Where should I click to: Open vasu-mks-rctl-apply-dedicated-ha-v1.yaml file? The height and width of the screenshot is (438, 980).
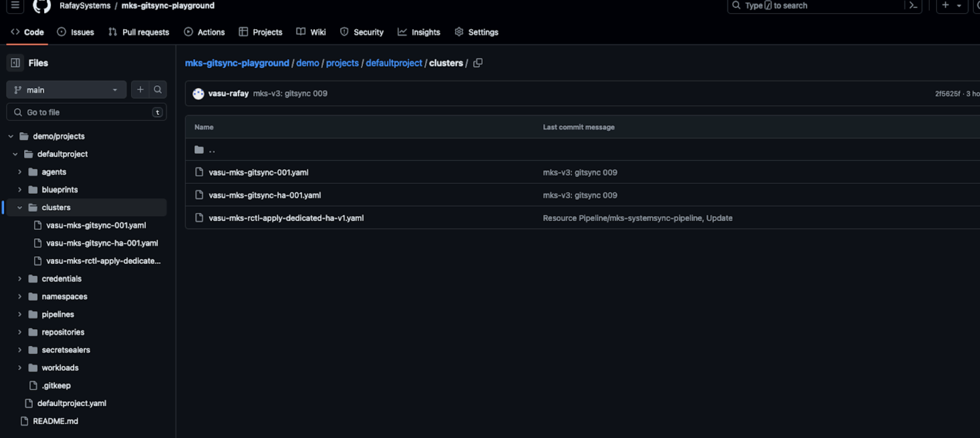pyautogui.click(x=286, y=218)
